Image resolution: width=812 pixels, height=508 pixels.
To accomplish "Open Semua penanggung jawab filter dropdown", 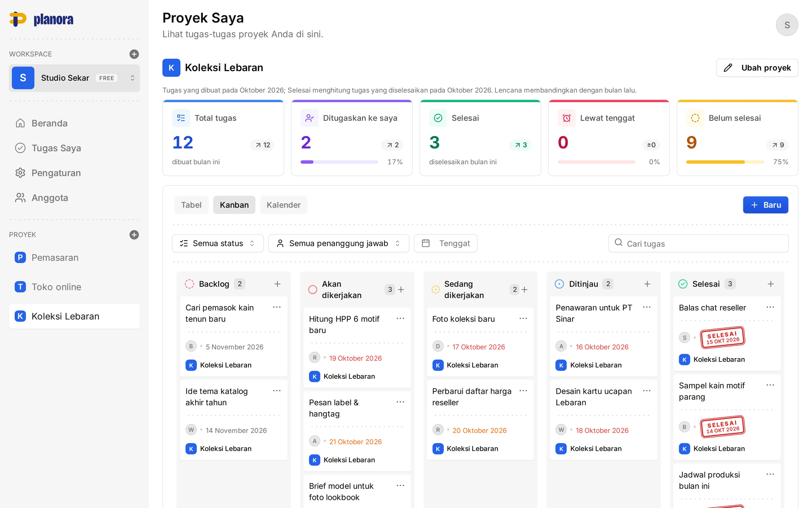I will click(x=339, y=243).
